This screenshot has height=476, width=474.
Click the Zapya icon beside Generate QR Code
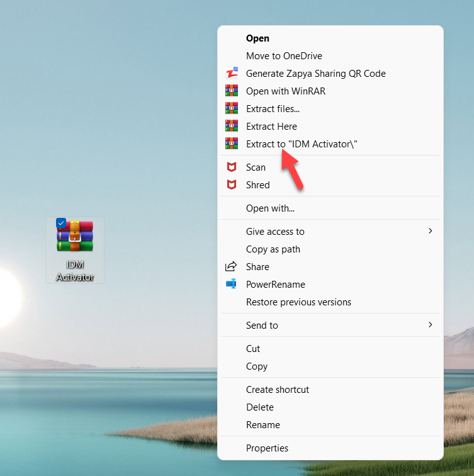click(232, 73)
